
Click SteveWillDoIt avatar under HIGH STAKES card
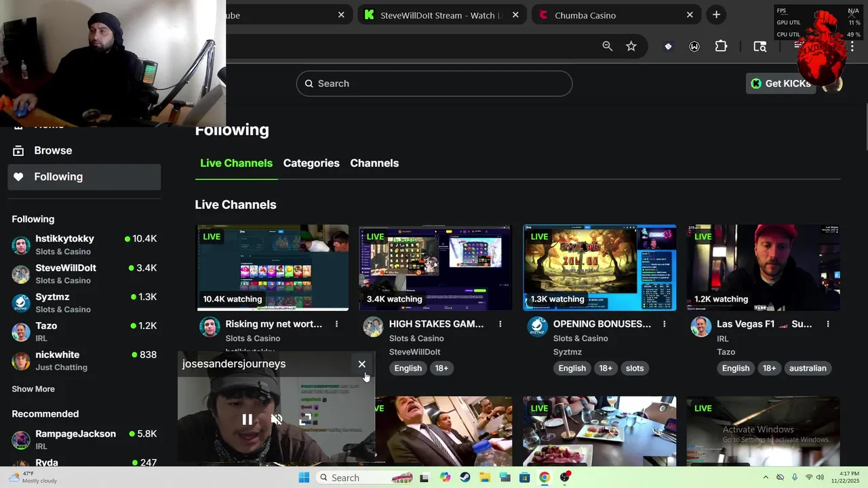tap(373, 327)
